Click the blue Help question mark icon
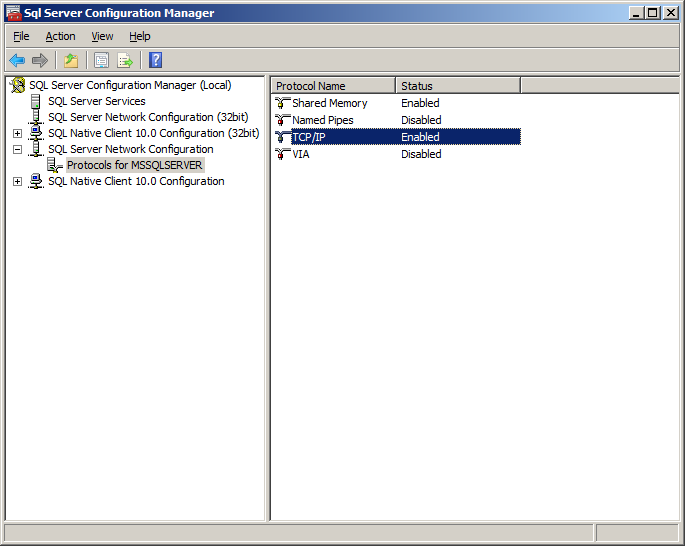Image resolution: width=685 pixels, height=546 pixels. pyautogui.click(x=156, y=60)
